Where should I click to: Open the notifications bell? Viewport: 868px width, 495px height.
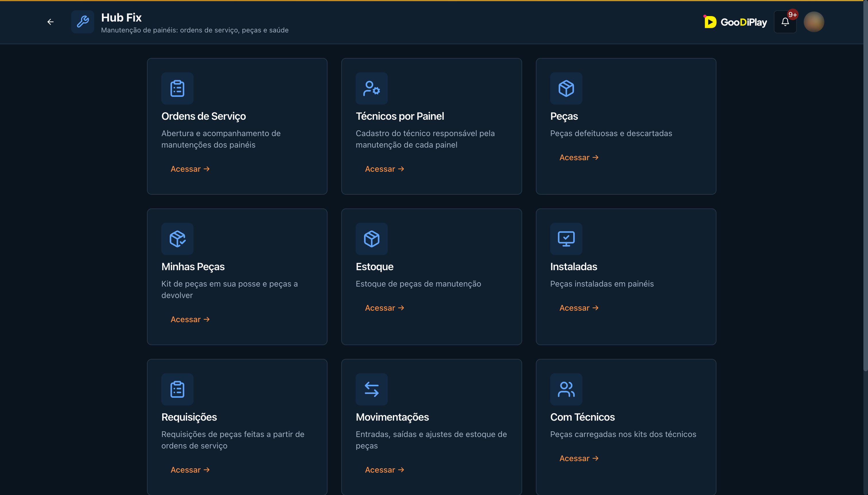[785, 22]
